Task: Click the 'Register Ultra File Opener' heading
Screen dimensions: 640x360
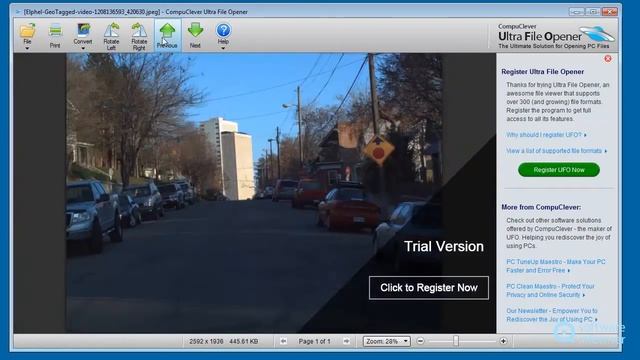Action: [542, 72]
